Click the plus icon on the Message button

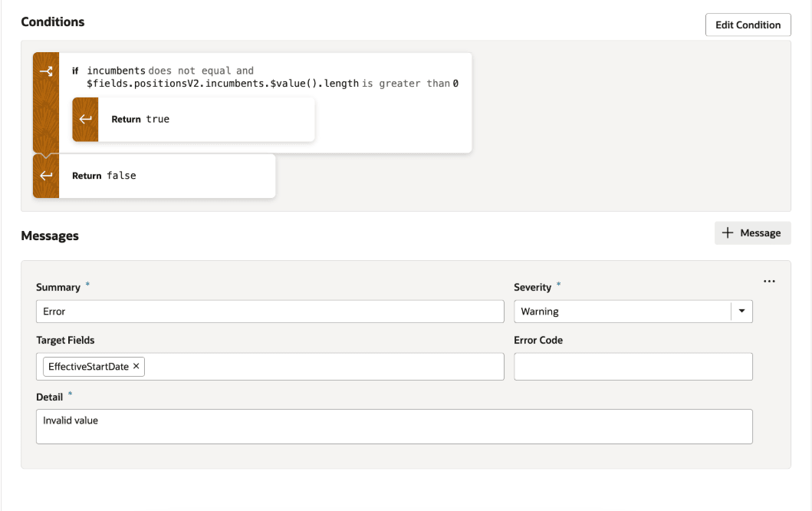coord(728,233)
